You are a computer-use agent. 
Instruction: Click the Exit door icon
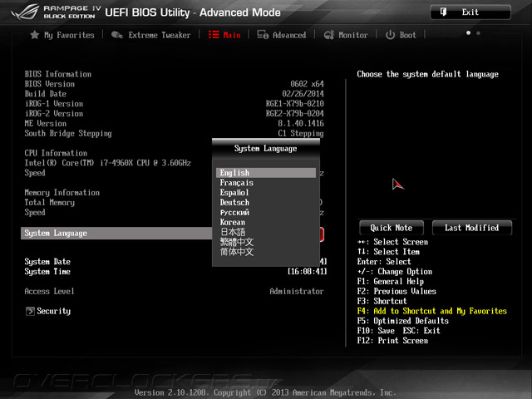coord(443,12)
